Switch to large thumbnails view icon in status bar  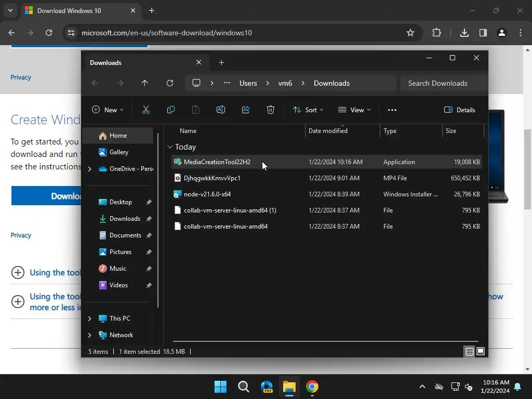click(481, 352)
